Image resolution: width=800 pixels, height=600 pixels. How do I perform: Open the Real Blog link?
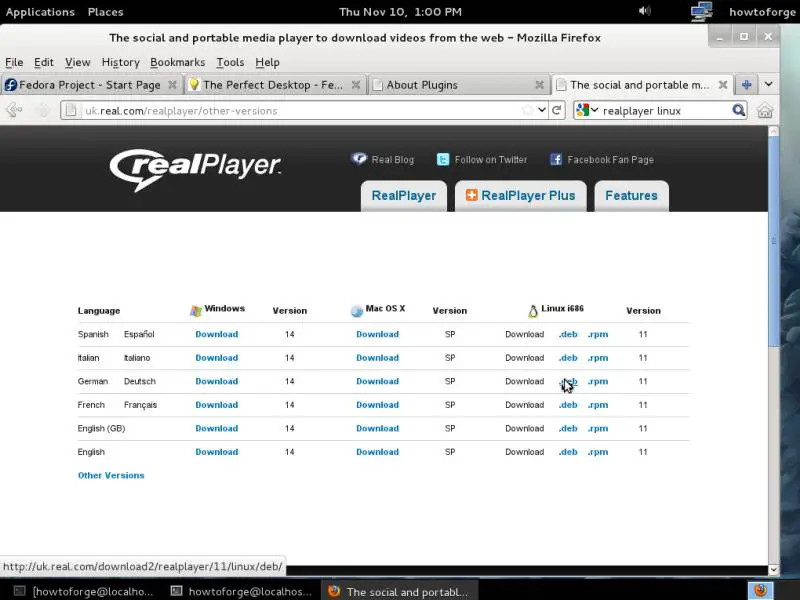click(383, 159)
